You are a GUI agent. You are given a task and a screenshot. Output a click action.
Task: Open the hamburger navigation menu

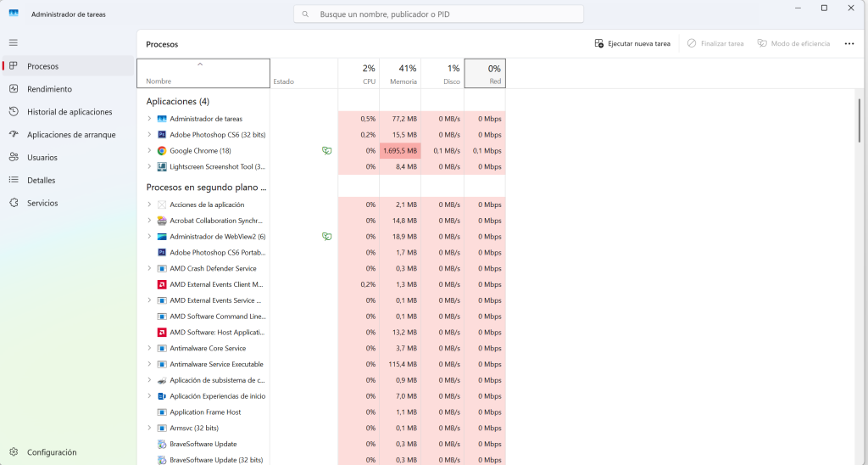click(x=14, y=42)
